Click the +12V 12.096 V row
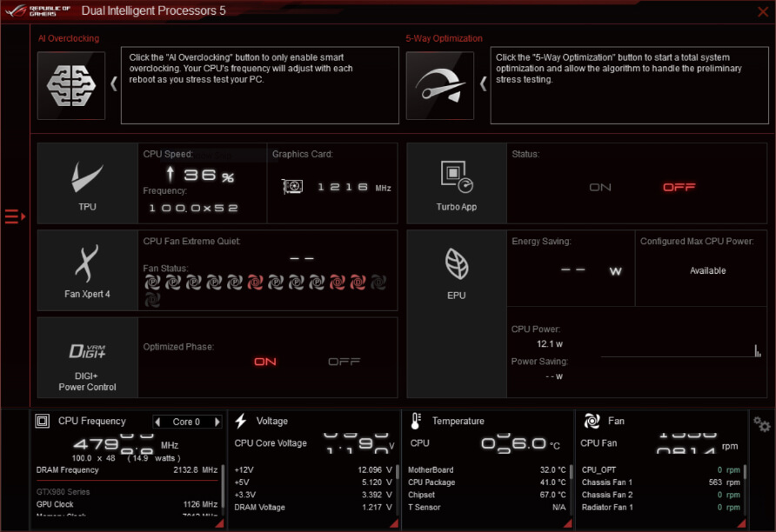 [313, 469]
